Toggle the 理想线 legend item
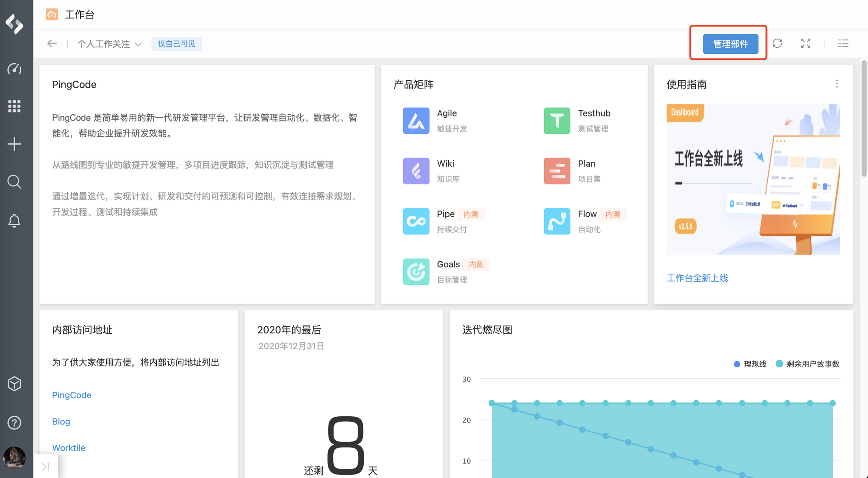 click(750, 364)
